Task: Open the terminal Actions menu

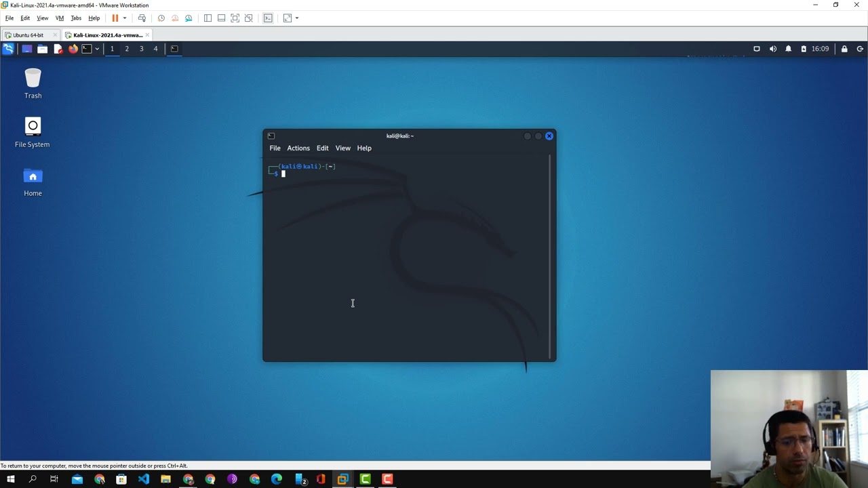Action: click(298, 148)
